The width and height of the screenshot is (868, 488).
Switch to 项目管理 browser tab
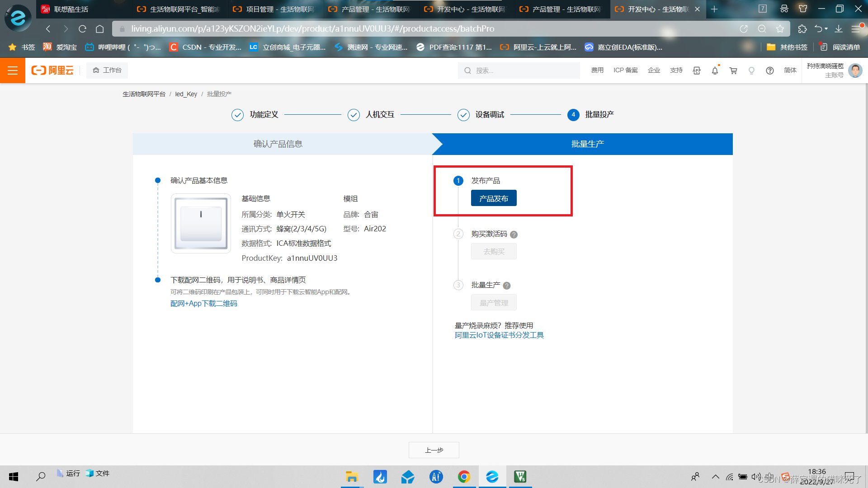pyautogui.click(x=274, y=9)
